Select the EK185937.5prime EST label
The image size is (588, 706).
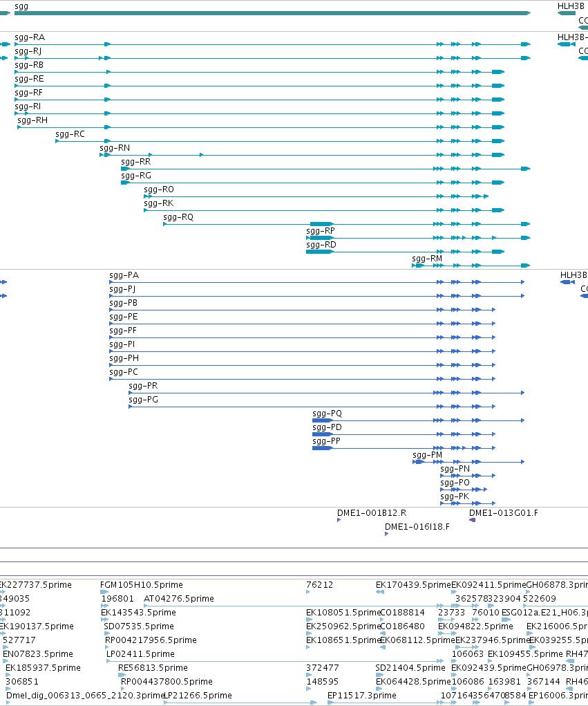(44, 668)
